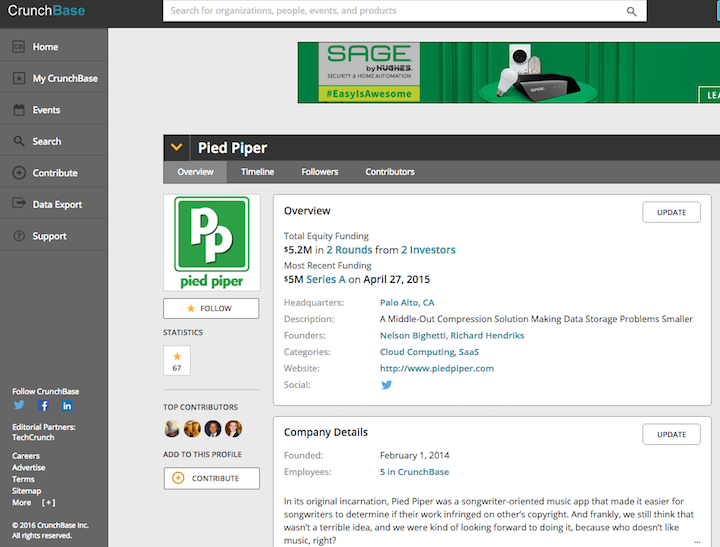Open the Series A funding link
720x547 pixels.
pos(326,279)
